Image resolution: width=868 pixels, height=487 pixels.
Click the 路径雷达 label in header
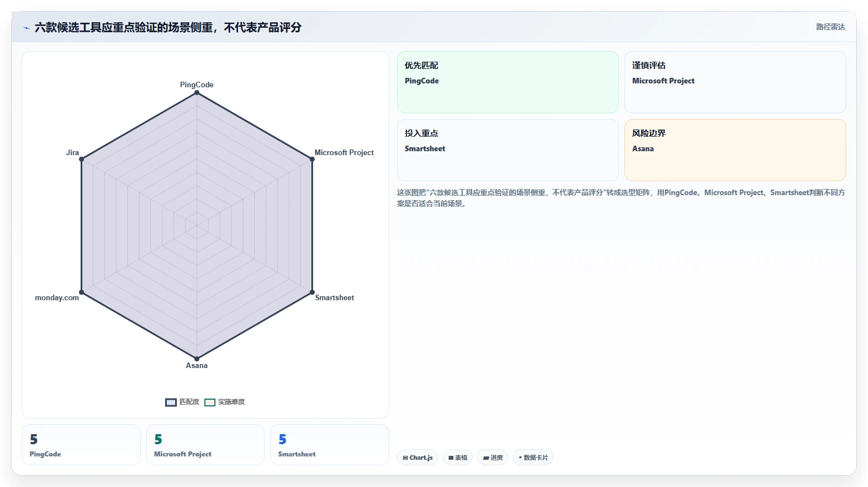(x=830, y=27)
